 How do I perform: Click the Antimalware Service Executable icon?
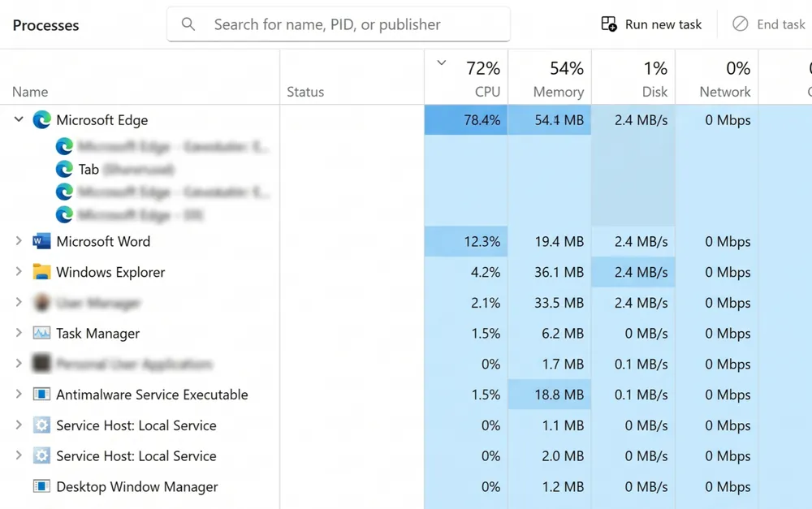point(41,394)
